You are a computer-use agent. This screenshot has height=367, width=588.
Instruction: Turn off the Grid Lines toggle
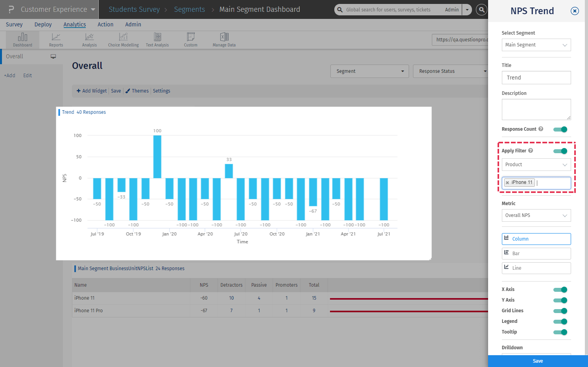pyautogui.click(x=560, y=311)
